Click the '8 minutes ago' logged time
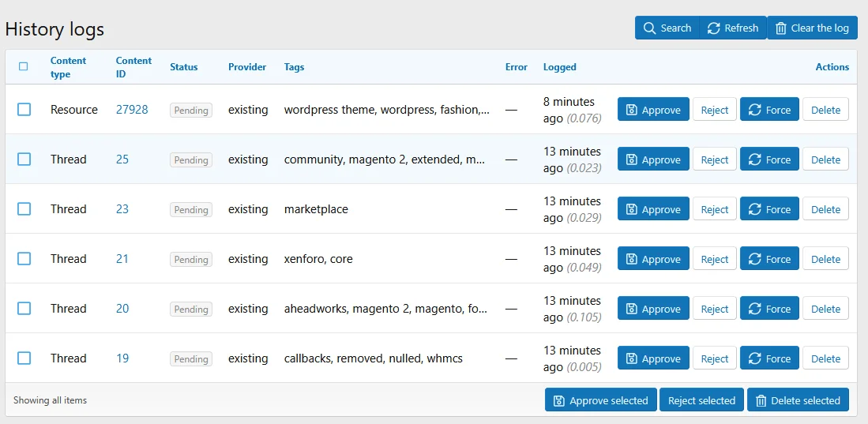Viewport: 868px width, 424px height. point(573,110)
